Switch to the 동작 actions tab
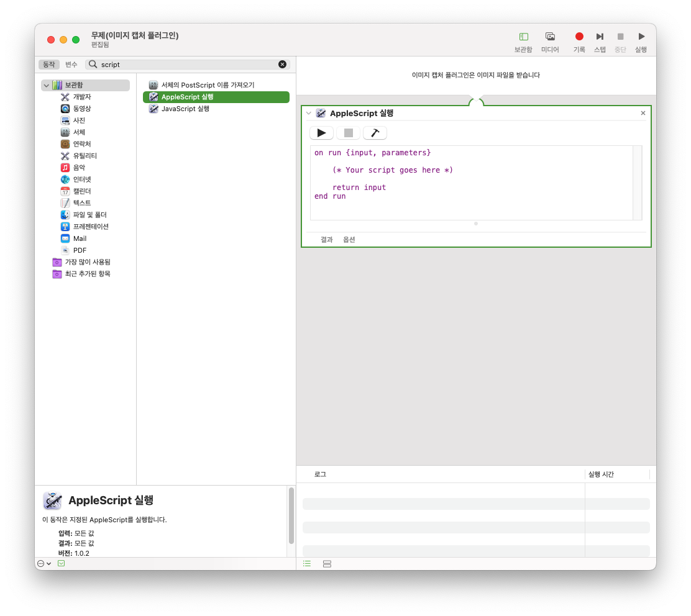The image size is (691, 616). (x=49, y=65)
